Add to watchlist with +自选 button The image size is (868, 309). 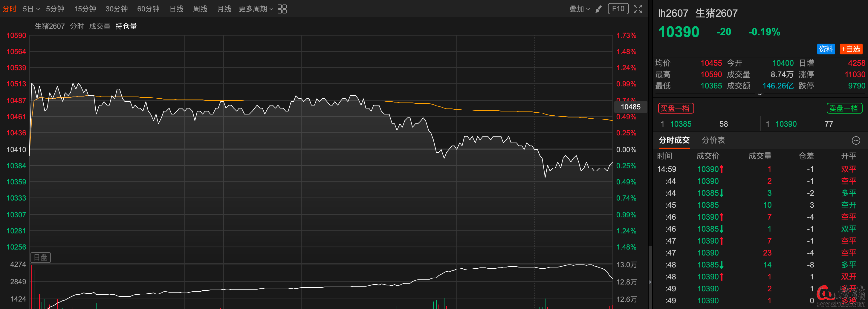point(850,49)
